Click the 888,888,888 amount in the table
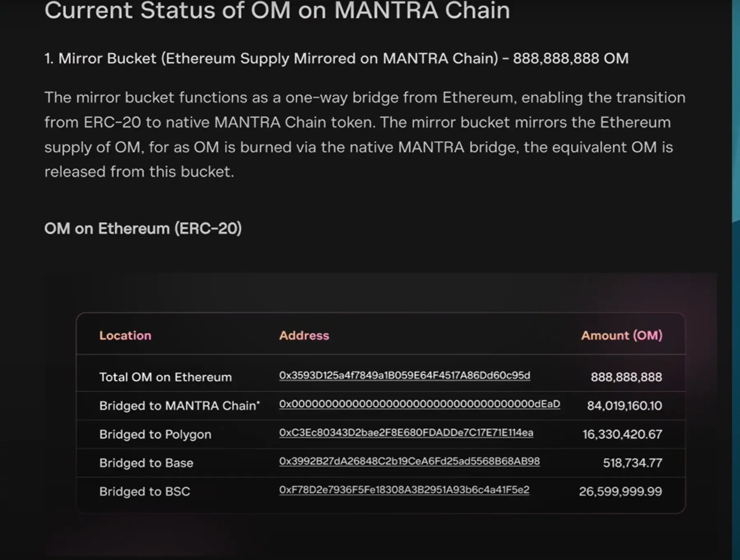740x560 pixels. [x=626, y=377]
